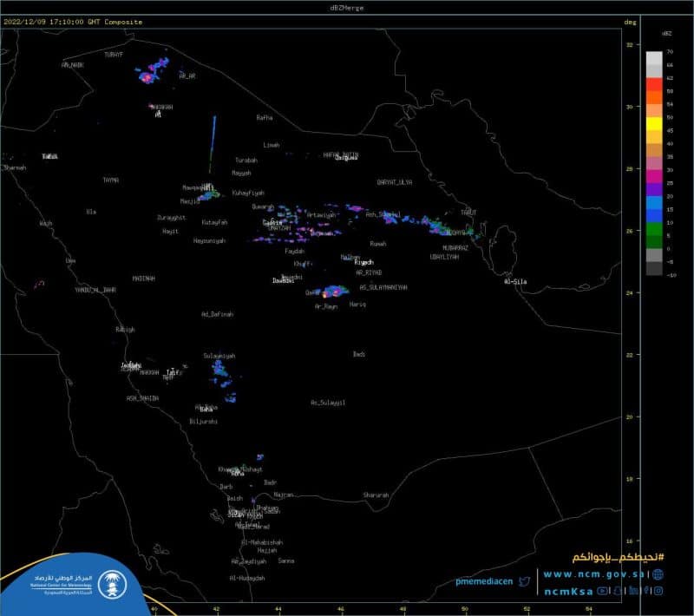694x616 pixels.
Task: Select the magenta swatch near 25 dBZ
Action: tap(654, 176)
